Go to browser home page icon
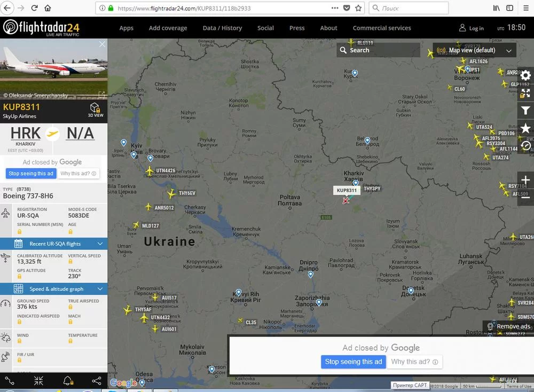This screenshot has height=392, width=534. click(48, 8)
